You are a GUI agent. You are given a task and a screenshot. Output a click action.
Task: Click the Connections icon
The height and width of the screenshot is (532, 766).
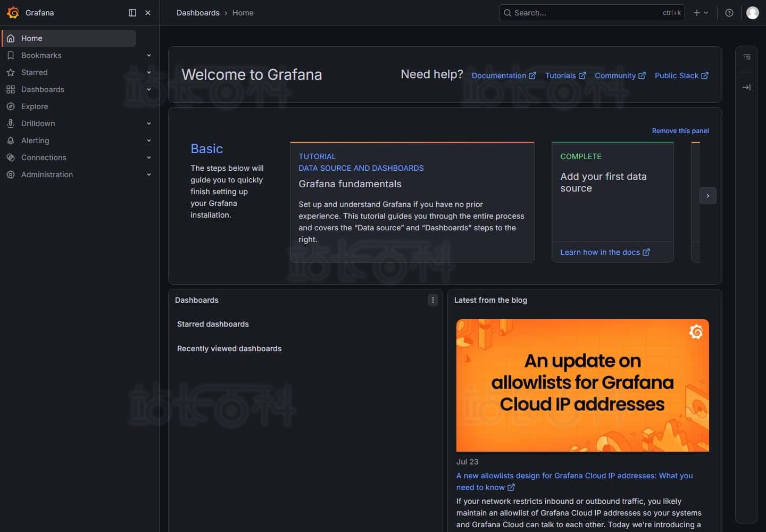pyautogui.click(x=11, y=157)
